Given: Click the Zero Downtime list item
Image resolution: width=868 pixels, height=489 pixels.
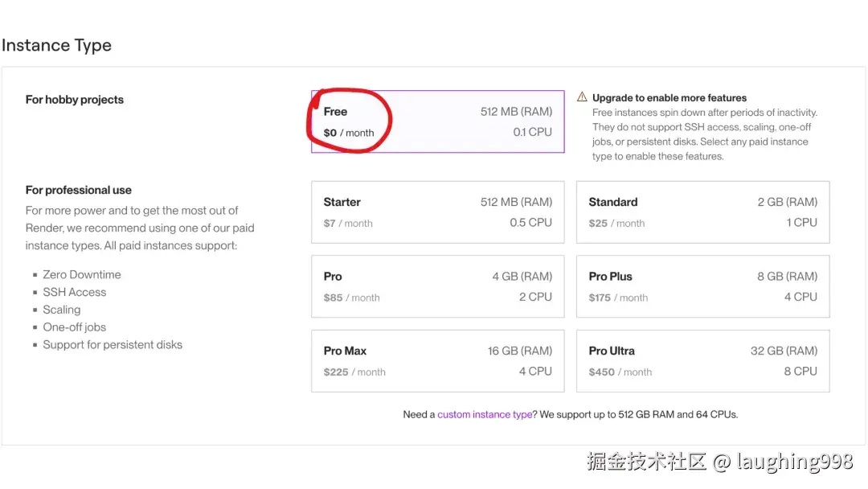Looking at the screenshot, I should pos(82,275).
